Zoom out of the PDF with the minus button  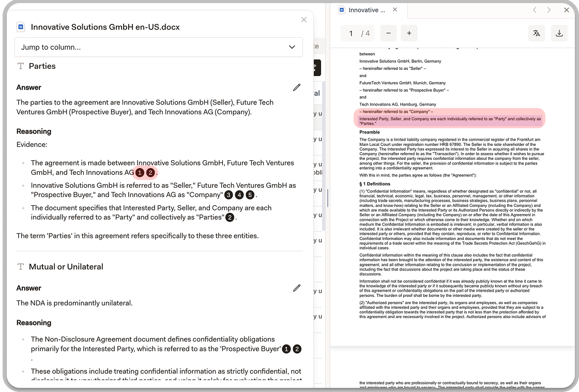tap(388, 33)
